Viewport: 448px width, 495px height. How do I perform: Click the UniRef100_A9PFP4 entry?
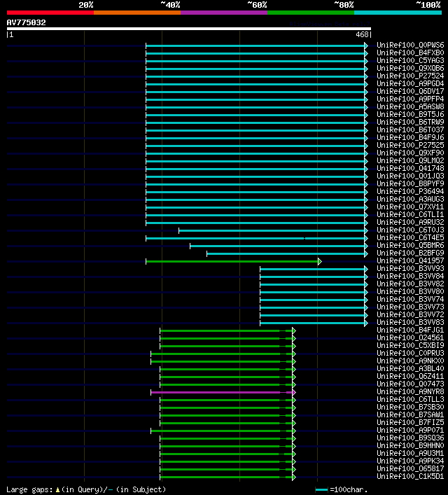coord(410,99)
